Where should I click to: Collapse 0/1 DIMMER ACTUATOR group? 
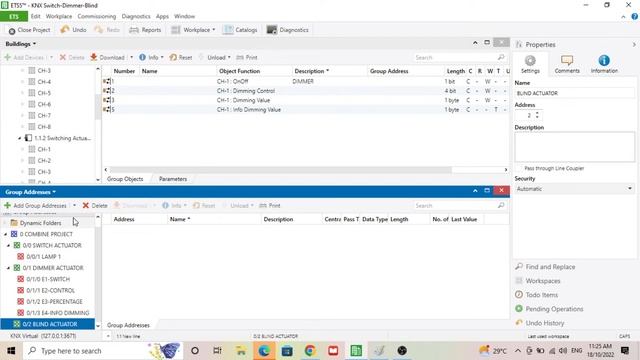pos(9,268)
